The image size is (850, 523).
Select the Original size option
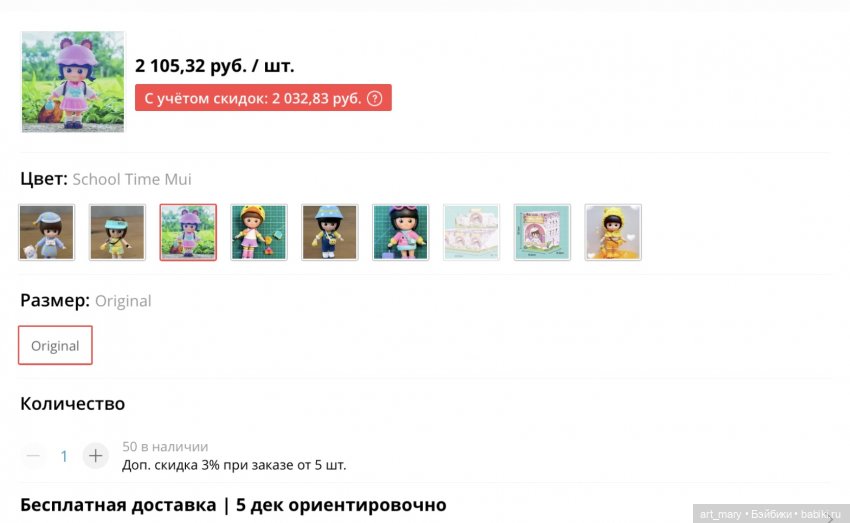(55, 345)
